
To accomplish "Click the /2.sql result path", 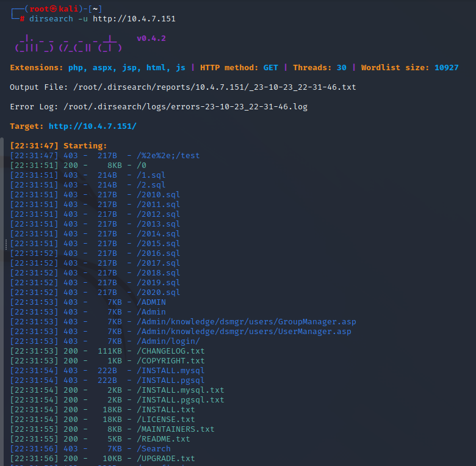I will (151, 184).
